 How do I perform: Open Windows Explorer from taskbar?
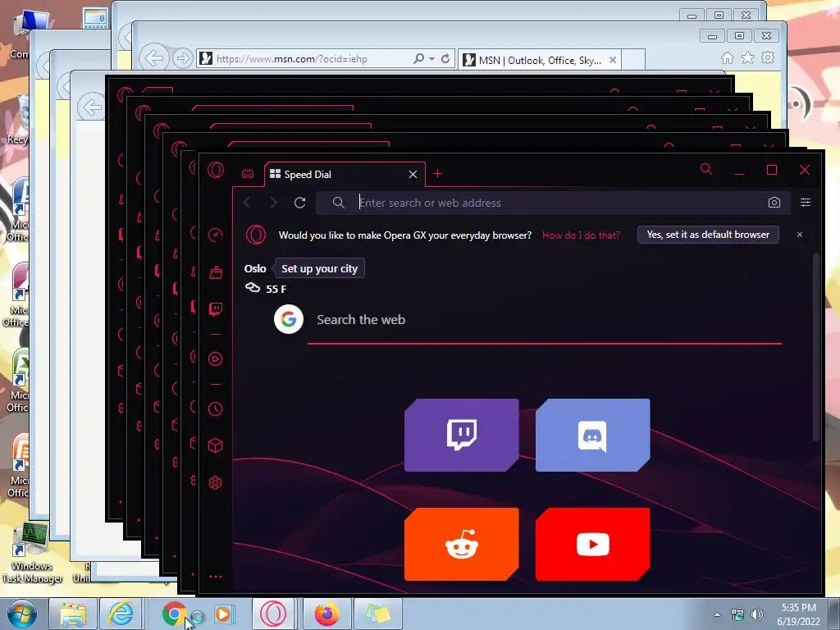pos(73,614)
